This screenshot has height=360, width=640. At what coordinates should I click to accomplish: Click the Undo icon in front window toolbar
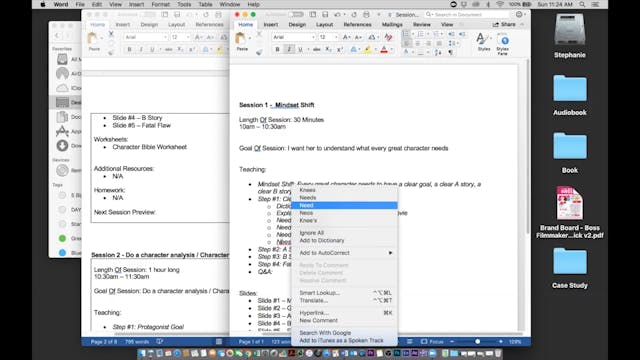click(338, 14)
